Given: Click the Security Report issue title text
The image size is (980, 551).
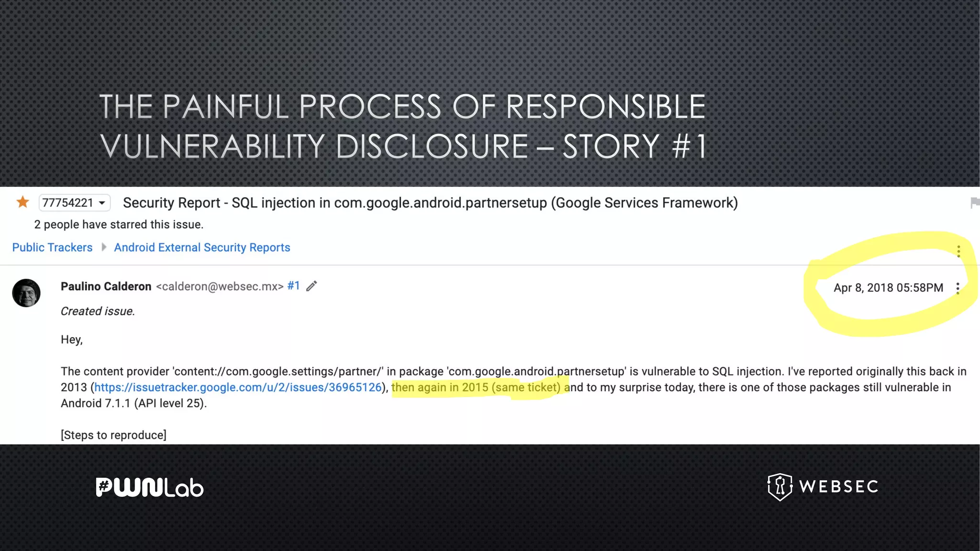Looking at the screenshot, I should 430,203.
